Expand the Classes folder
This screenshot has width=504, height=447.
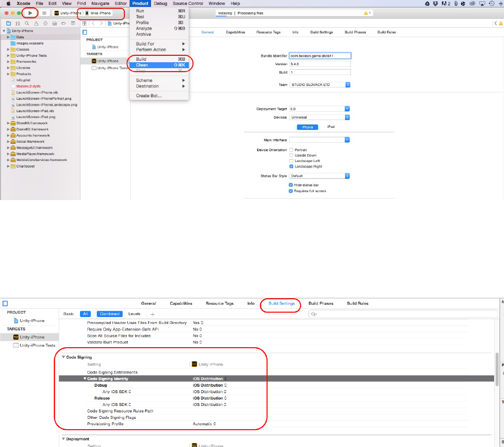pos(8,49)
